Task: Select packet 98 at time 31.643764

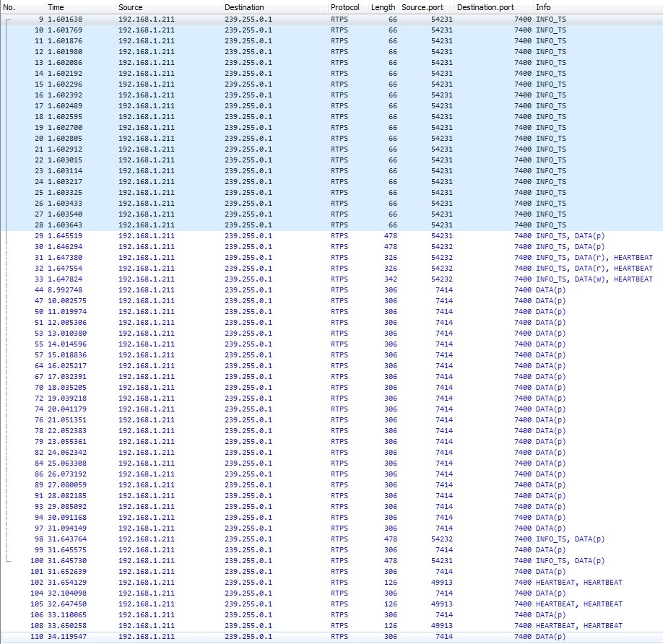Action: point(331,539)
